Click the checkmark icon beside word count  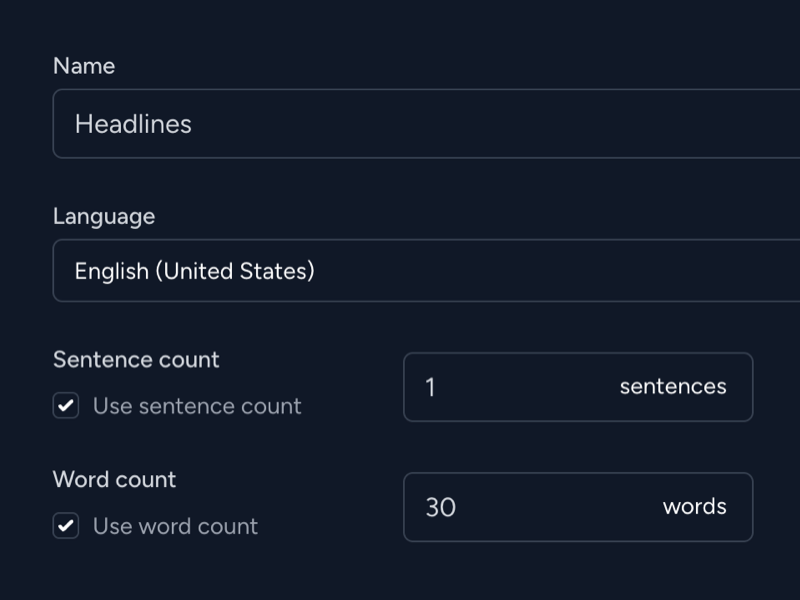click(x=66, y=526)
